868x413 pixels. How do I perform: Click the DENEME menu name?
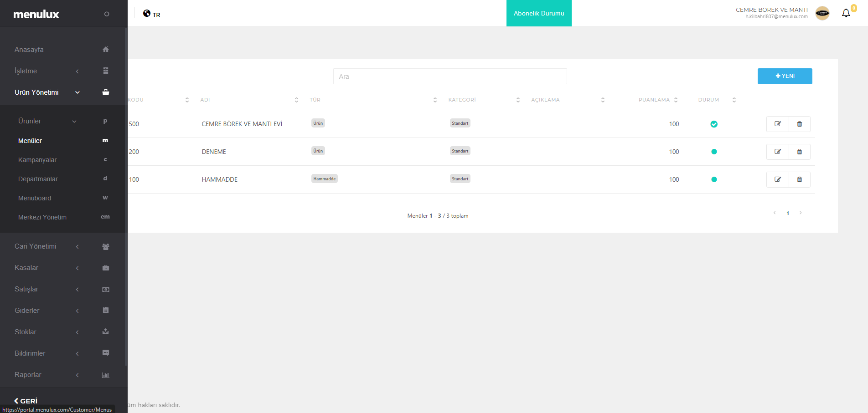pyautogui.click(x=214, y=152)
